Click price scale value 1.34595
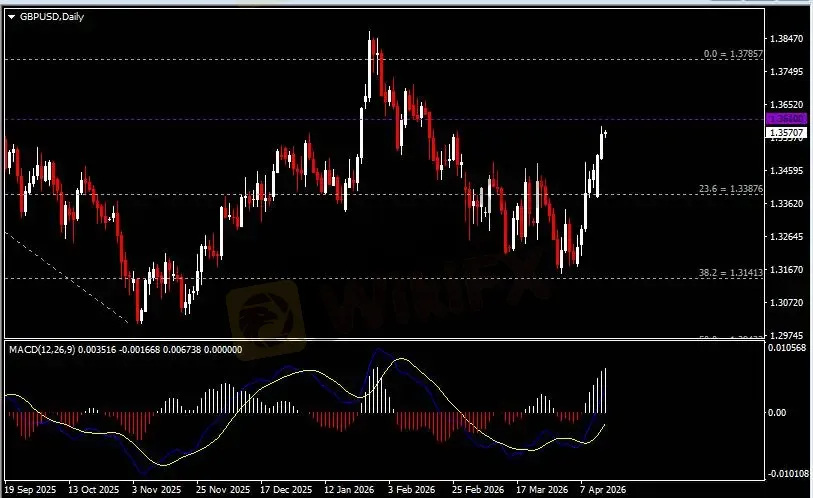 (787, 171)
